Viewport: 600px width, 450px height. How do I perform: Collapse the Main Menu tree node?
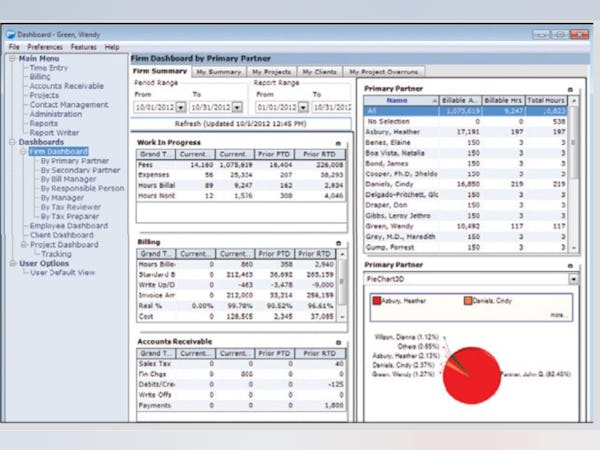click(x=12, y=59)
